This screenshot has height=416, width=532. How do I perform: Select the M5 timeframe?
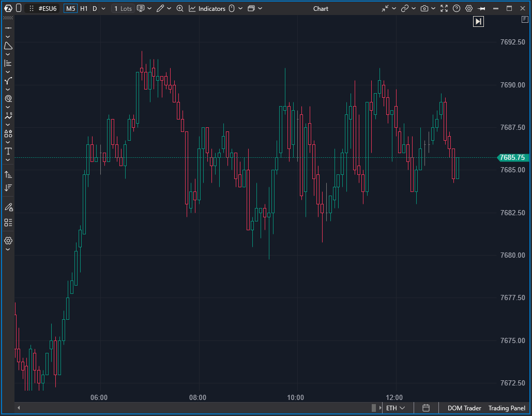(x=70, y=8)
